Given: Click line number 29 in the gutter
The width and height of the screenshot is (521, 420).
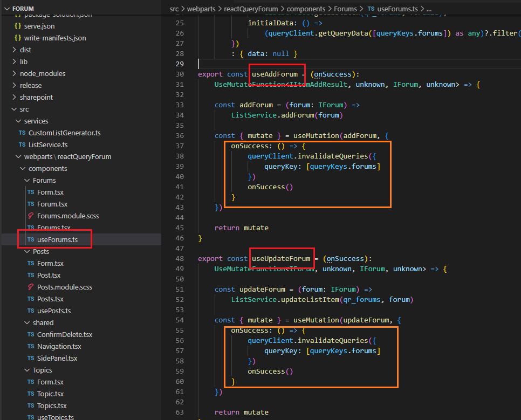Looking at the screenshot, I should click(x=180, y=64).
